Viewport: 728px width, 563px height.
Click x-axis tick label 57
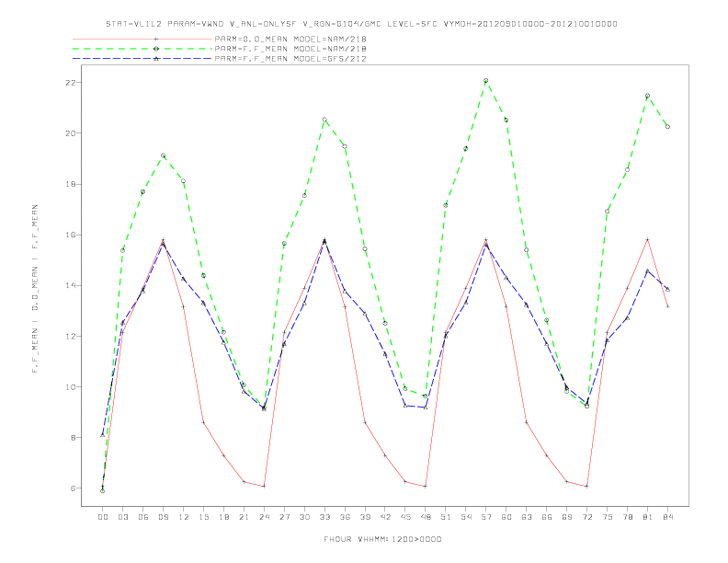[x=486, y=517]
